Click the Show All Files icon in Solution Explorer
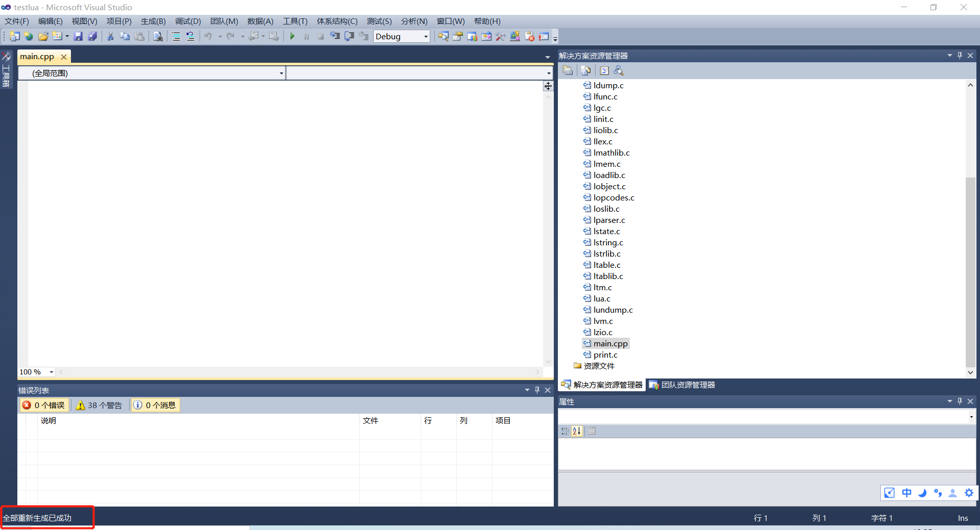This screenshot has height=530, width=980. [x=586, y=70]
